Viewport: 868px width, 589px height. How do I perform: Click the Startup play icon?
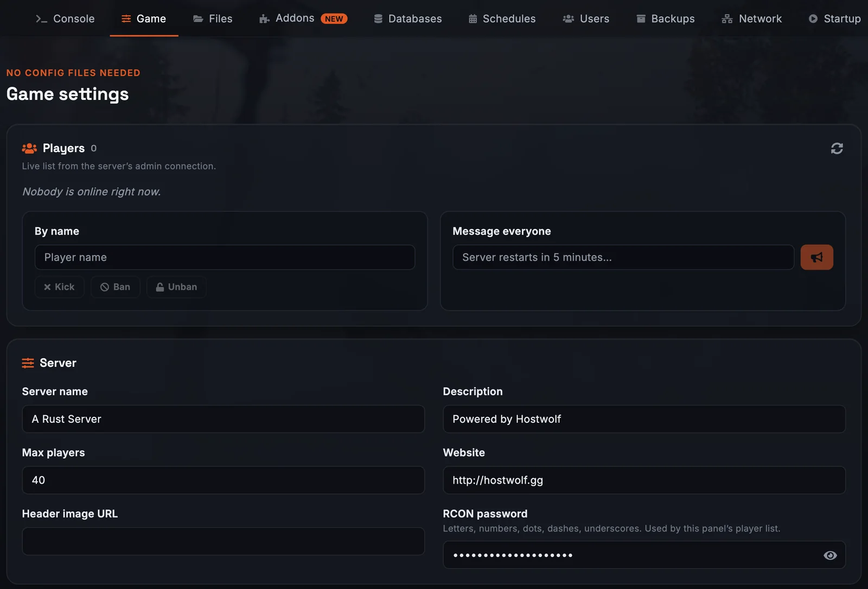813,19
